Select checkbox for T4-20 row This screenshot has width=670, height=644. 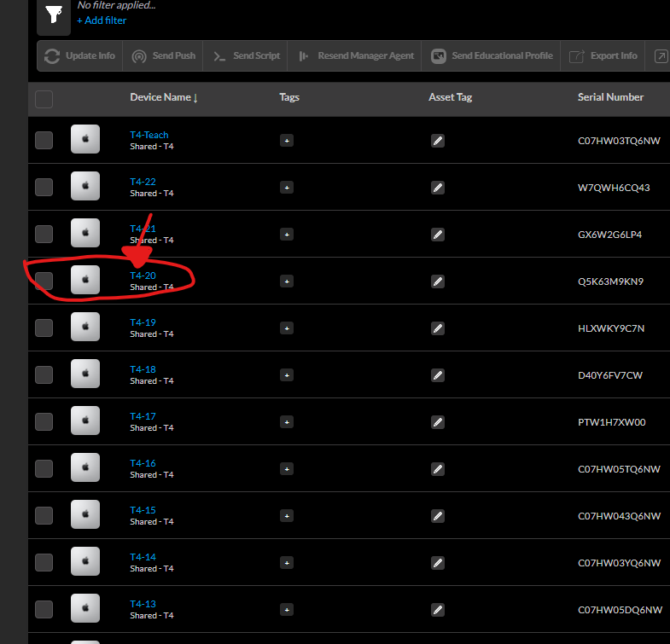[44, 281]
